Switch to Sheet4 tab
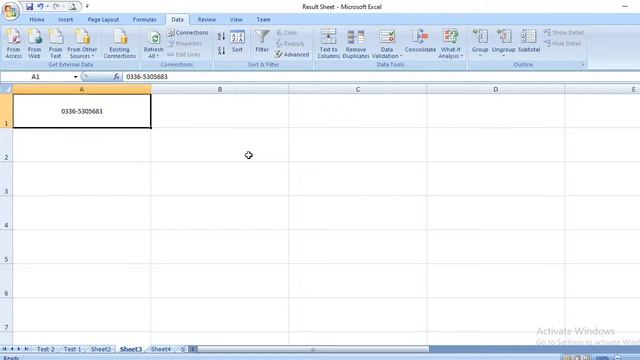The width and height of the screenshot is (640, 360). point(161,349)
